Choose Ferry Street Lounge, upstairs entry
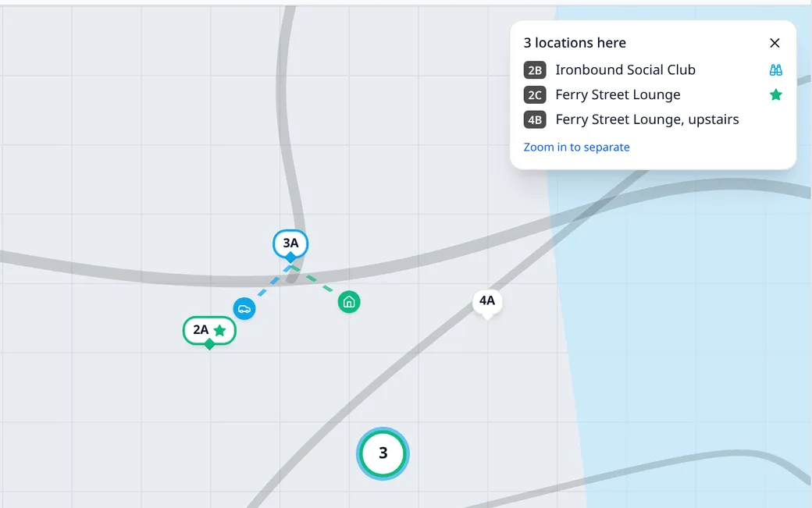Image resolution: width=812 pixels, height=508 pixels. coord(653,119)
